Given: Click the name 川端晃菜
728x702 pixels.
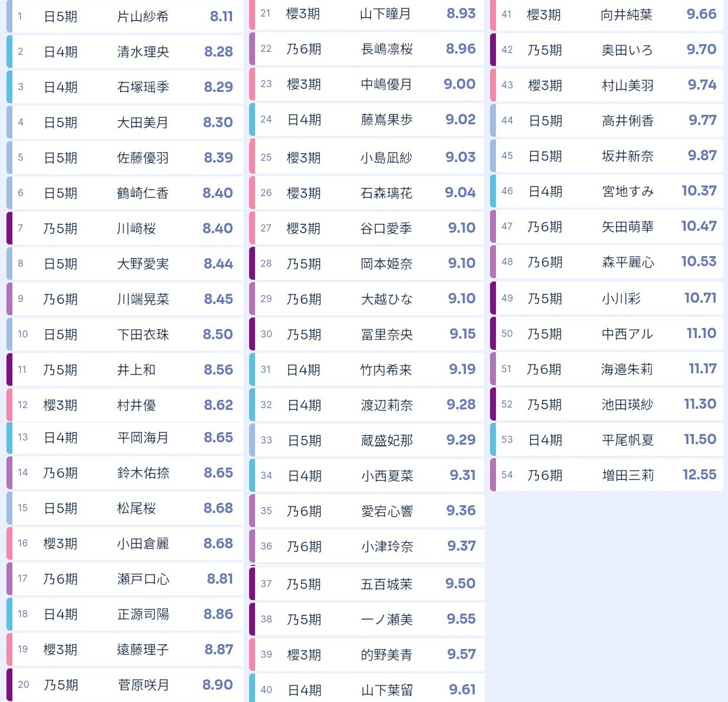Looking at the screenshot, I should [x=143, y=299].
